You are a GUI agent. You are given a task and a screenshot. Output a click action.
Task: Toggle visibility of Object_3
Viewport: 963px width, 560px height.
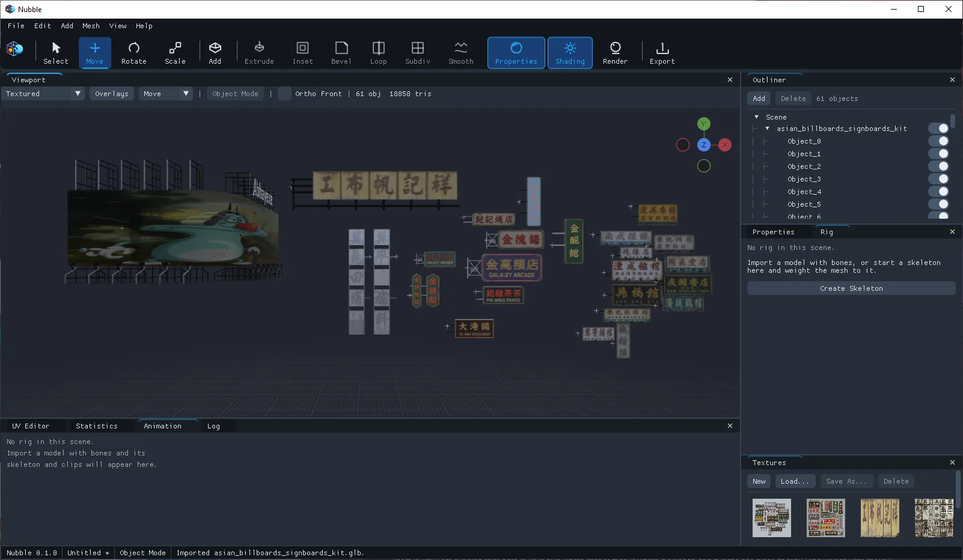(938, 179)
